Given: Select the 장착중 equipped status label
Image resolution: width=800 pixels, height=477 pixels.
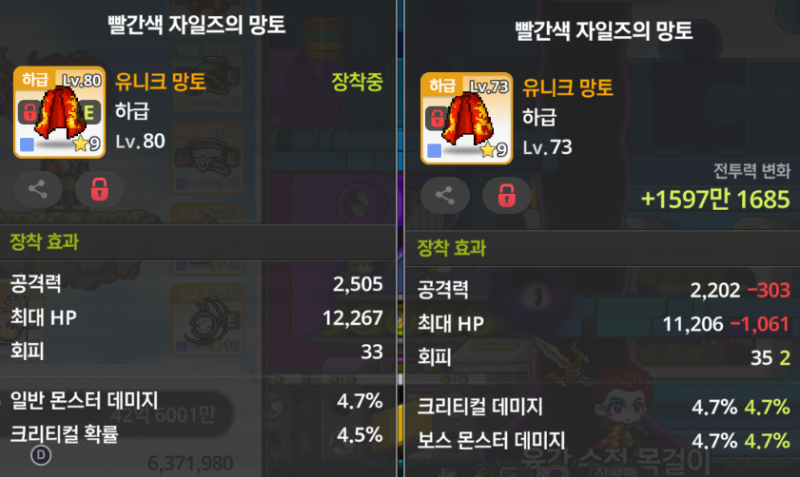Looking at the screenshot, I should coord(357,82).
